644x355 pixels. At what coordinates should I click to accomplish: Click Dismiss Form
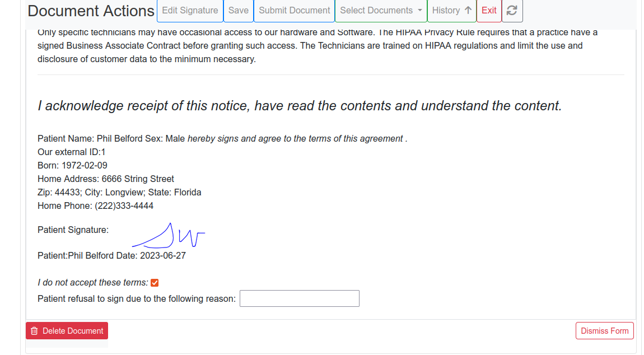pyautogui.click(x=604, y=330)
